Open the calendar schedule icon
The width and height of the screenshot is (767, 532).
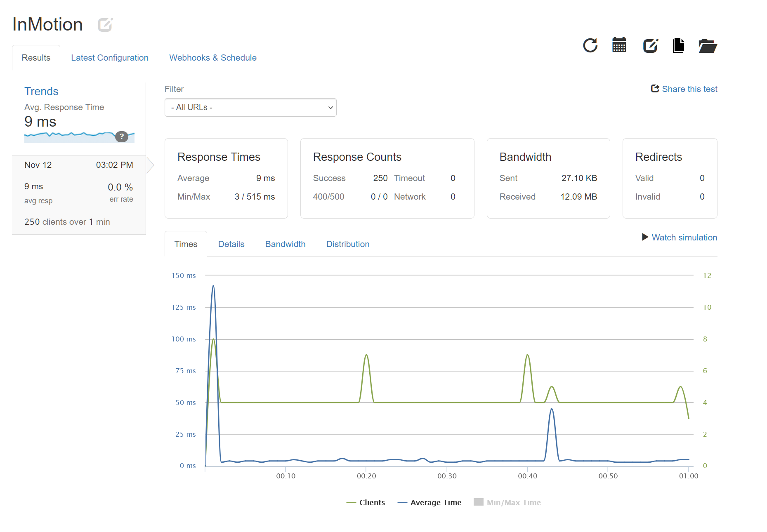[x=619, y=45]
